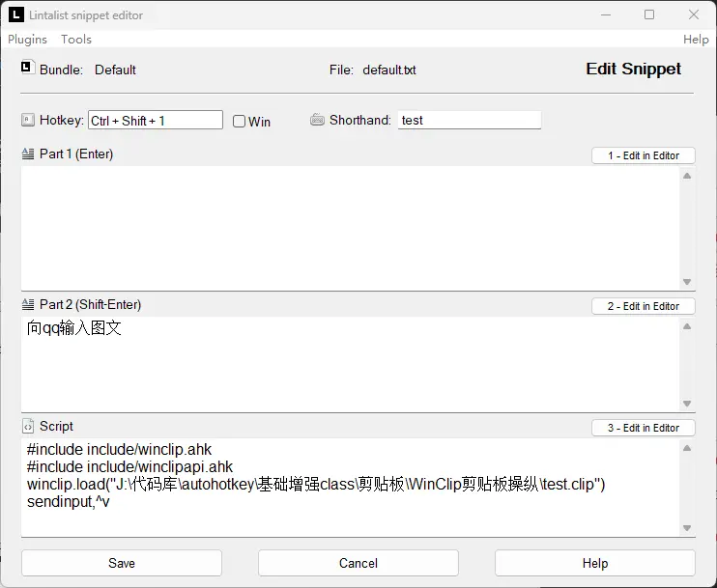The width and height of the screenshot is (717, 588).
Task: Click the Part 2 text icon
Action: pyautogui.click(x=28, y=304)
